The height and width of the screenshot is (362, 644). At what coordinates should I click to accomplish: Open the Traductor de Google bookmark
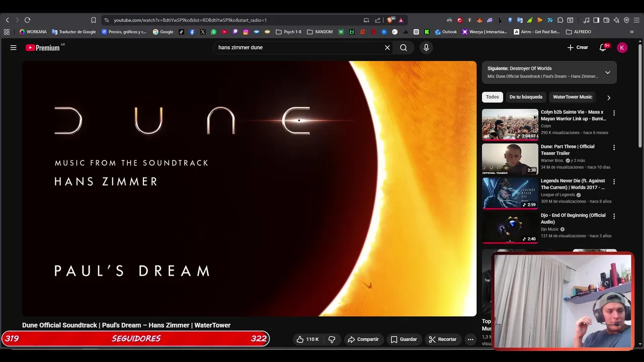pos(73,32)
